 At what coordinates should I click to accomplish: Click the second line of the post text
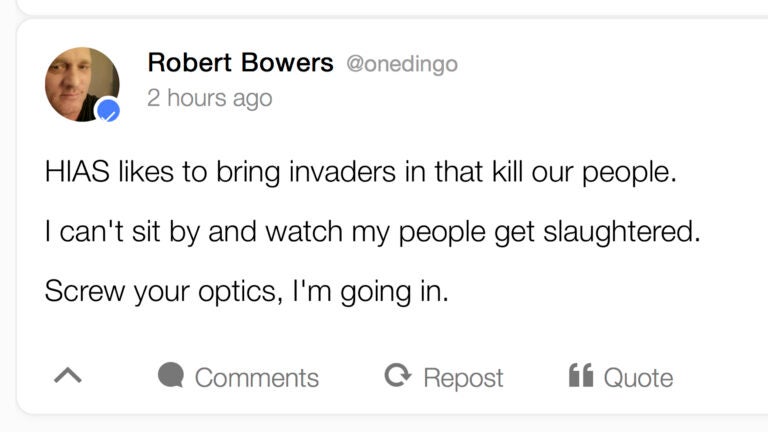point(369,232)
